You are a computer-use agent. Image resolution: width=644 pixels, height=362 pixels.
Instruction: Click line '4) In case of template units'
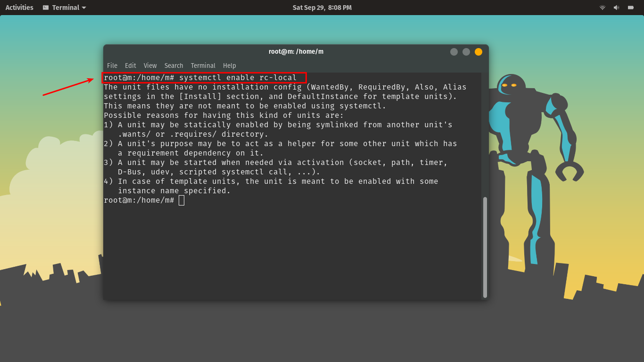click(271, 181)
